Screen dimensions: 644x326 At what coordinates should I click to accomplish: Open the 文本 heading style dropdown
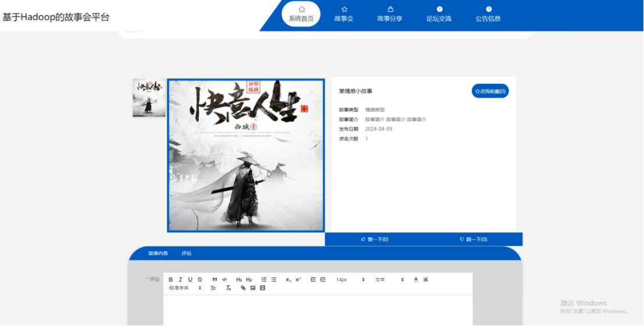[389, 279]
